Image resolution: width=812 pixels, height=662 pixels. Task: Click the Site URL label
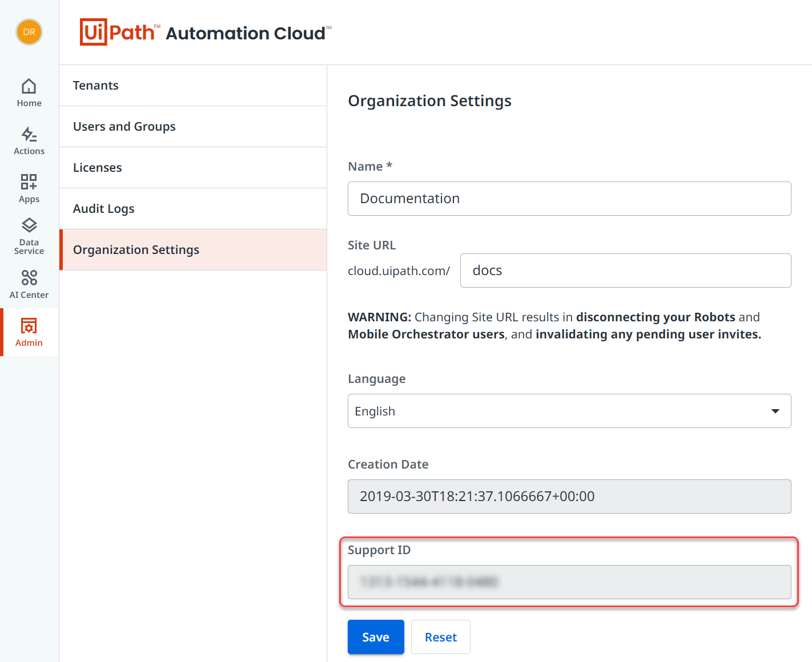click(x=372, y=245)
